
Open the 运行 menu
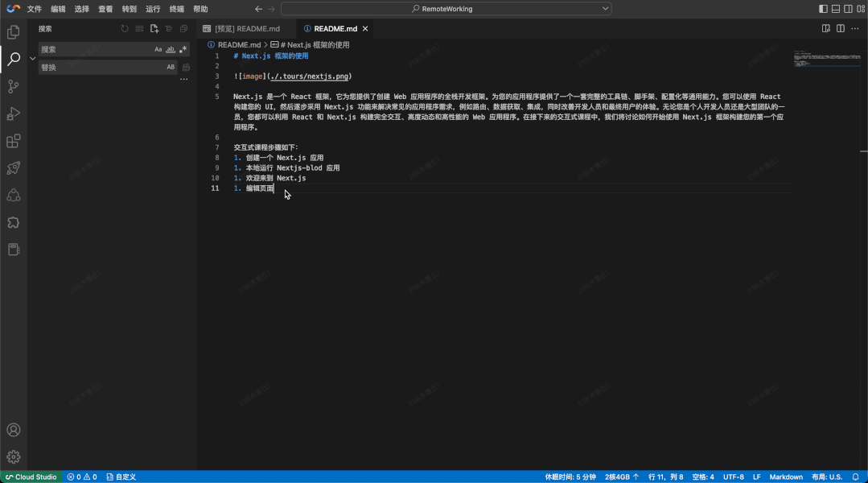153,9
